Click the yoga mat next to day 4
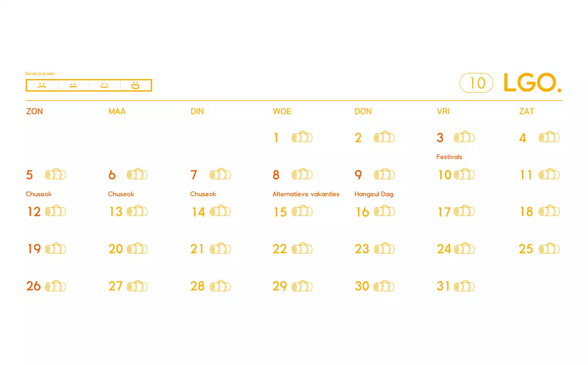The height and width of the screenshot is (365, 588). [549, 137]
